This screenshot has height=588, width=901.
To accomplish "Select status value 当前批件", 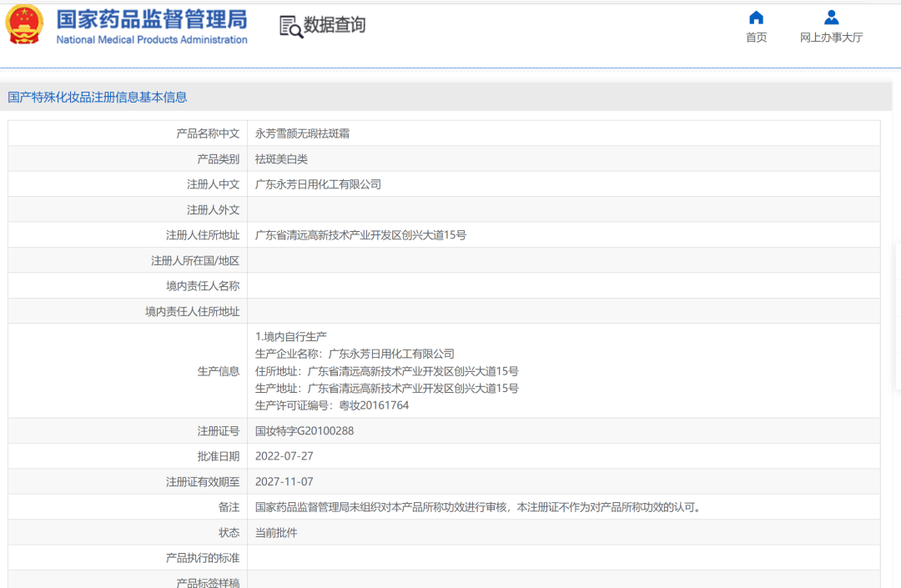I will (276, 532).
